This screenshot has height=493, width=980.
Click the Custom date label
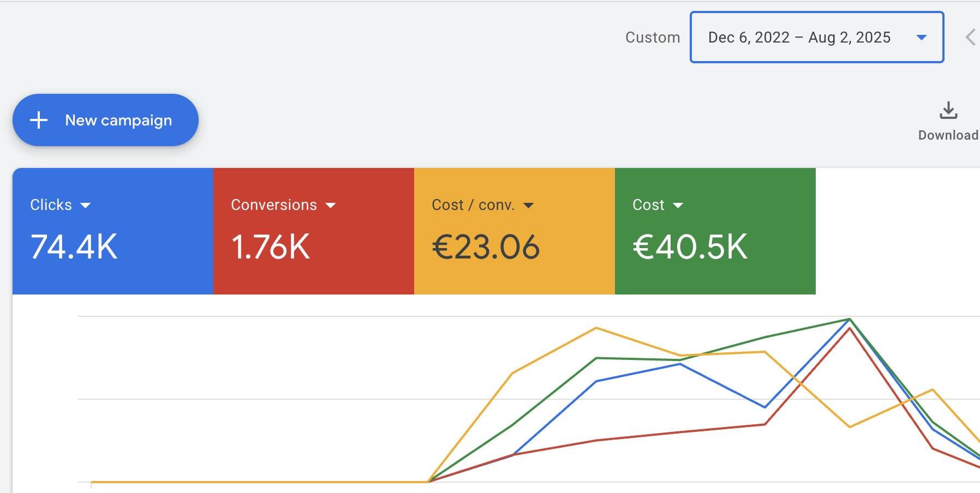click(x=653, y=37)
